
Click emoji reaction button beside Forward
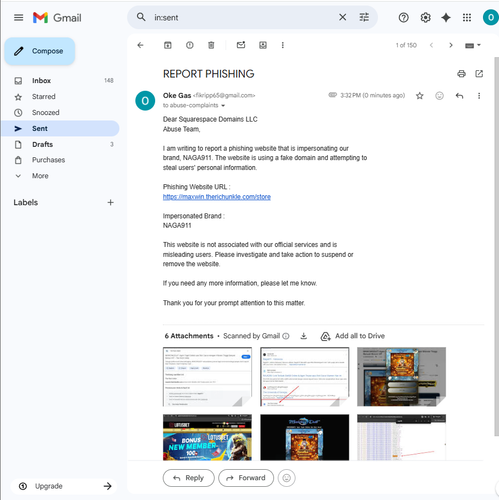[x=287, y=478]
